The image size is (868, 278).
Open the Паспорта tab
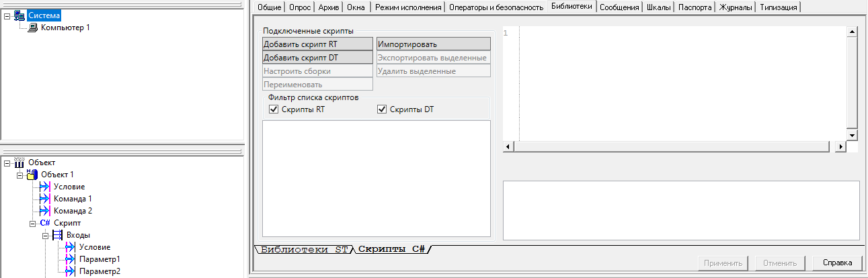pyautogui.click(x=695, y=7)
